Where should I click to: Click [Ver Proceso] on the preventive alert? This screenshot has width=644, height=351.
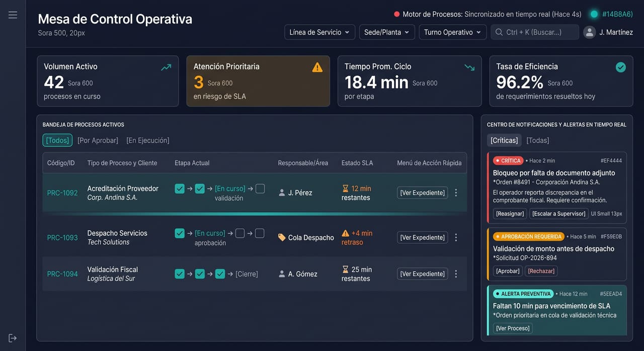pyautogui.click(x=513, y=328)
